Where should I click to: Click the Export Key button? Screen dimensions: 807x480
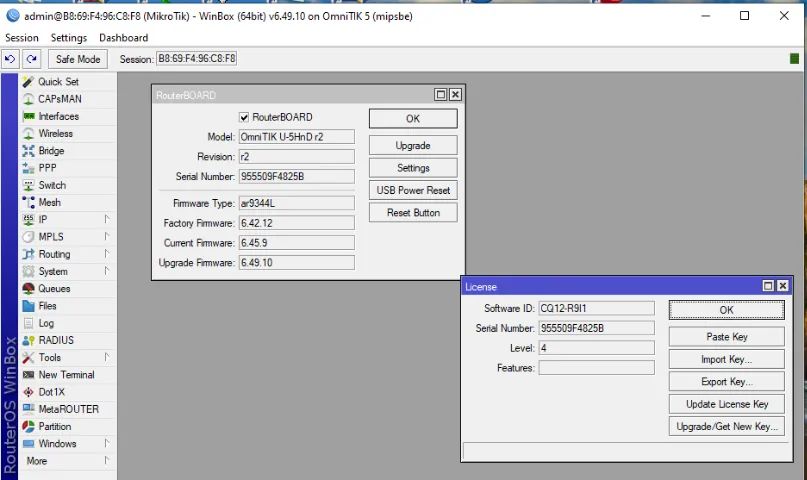(727, 382)
